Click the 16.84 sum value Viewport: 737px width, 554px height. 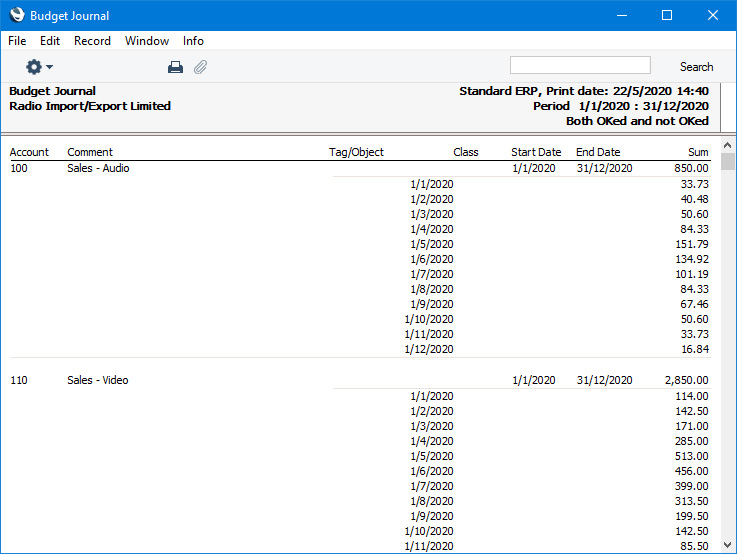695,349
